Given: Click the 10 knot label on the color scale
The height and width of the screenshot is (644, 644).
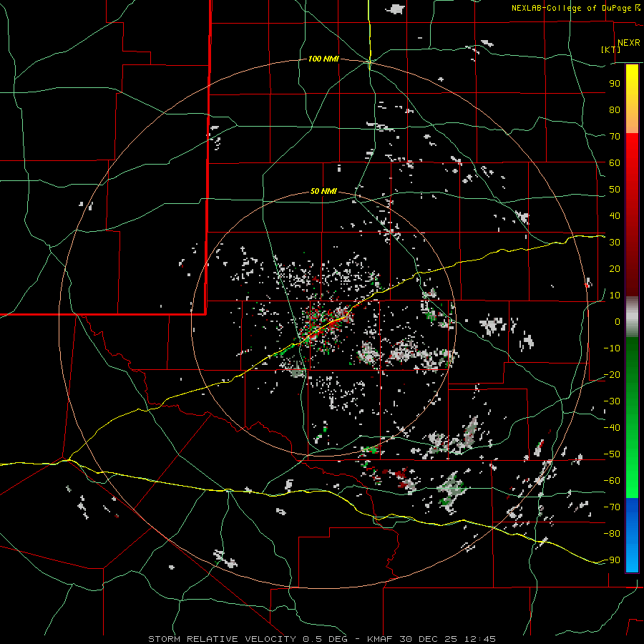Looking at the screenshot, I should click(615, 296).
